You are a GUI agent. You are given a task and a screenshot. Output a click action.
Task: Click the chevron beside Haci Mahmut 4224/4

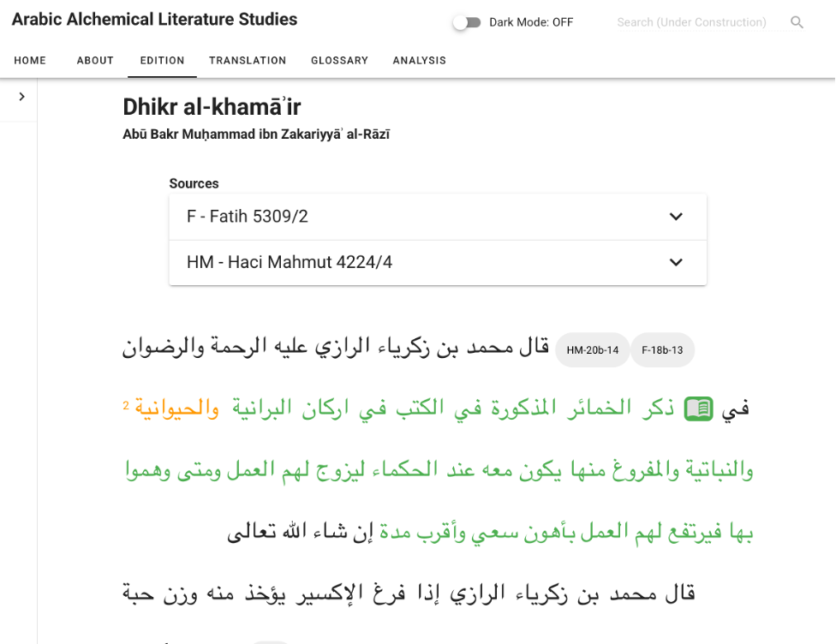click(x=676, y=262)
